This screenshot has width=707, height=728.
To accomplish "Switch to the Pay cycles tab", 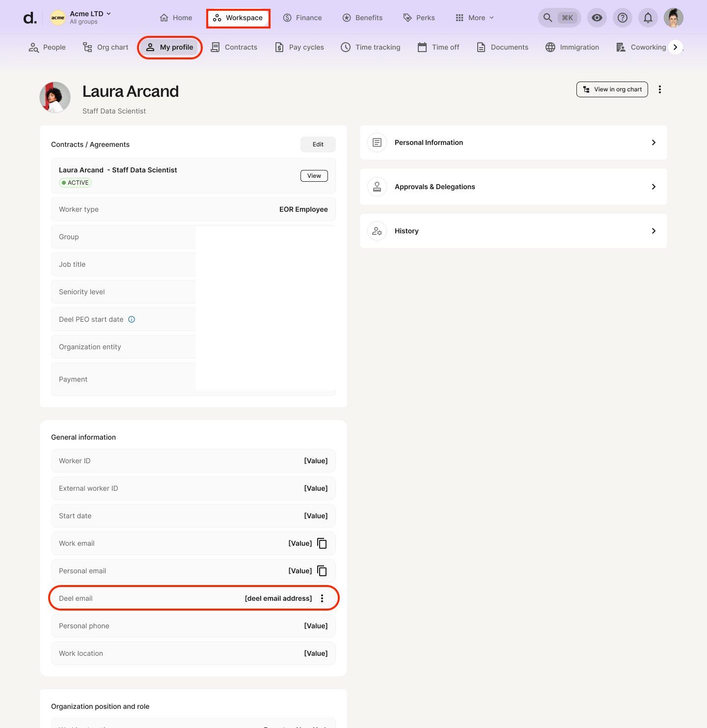I will [x=299, y=47].
